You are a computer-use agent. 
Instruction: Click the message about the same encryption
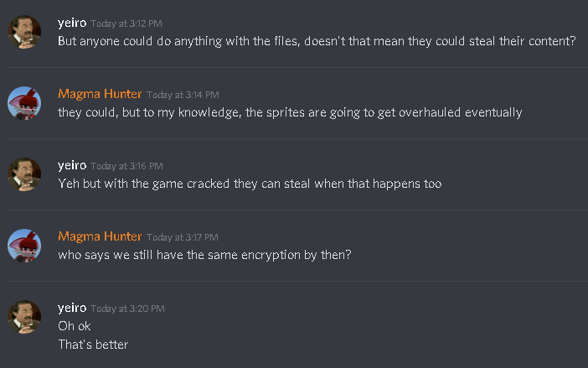coord(204,255)
